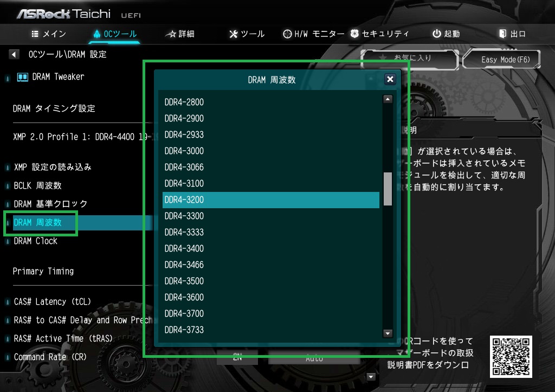Open the 詳細 tab
Screen dimensions: 555x392
point(180,34)
